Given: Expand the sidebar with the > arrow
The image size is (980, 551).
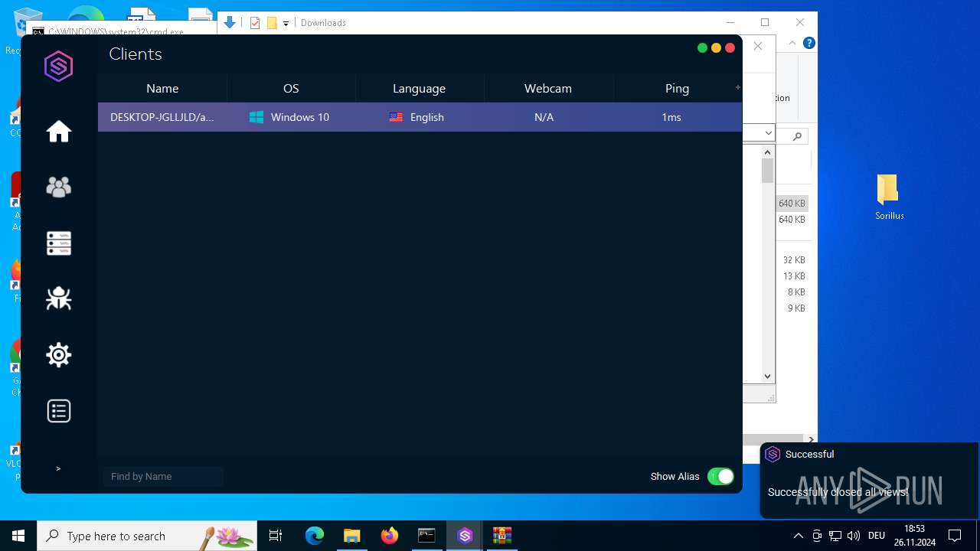Looking at the screenshot, I should coord(58,468).
